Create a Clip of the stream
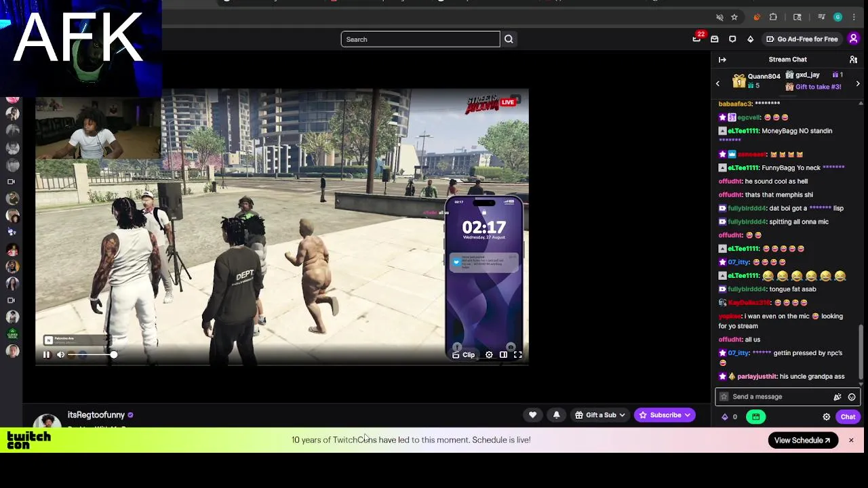 pos(464,354)
